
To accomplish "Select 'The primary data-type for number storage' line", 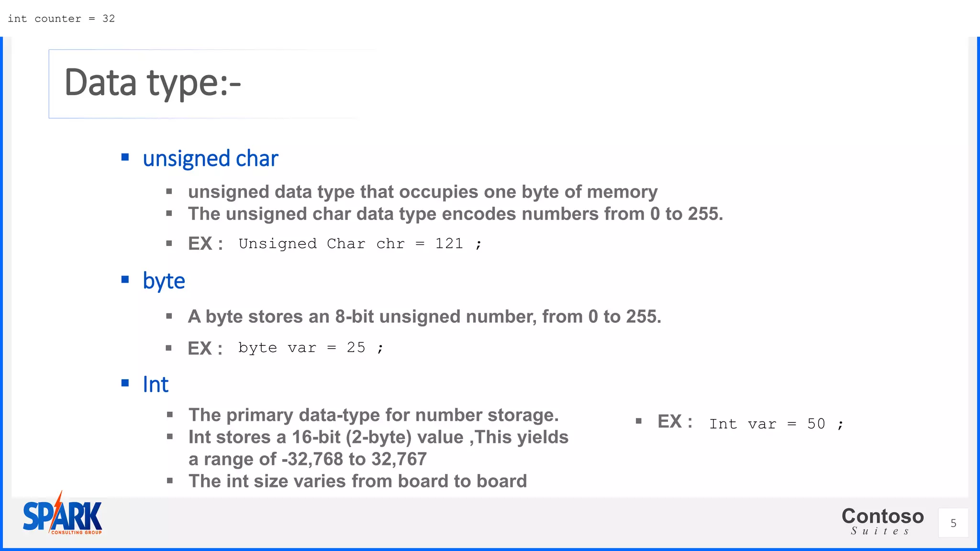I will pos(373,415).
